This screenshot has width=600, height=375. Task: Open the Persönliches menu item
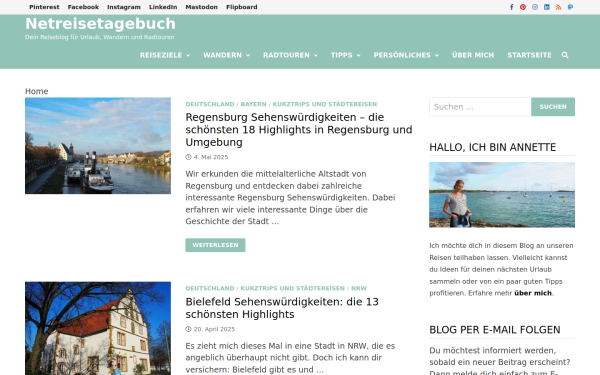pos(402,55)
